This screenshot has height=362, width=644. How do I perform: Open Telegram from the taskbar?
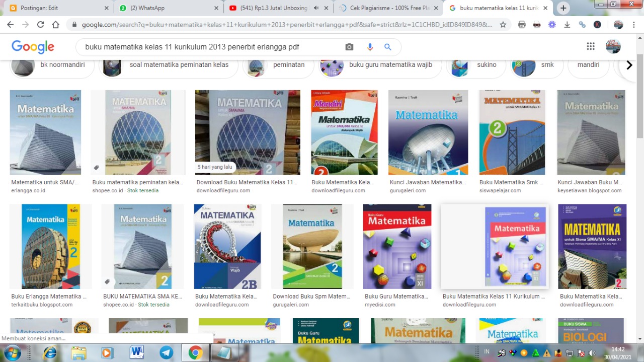click(166, 352)
